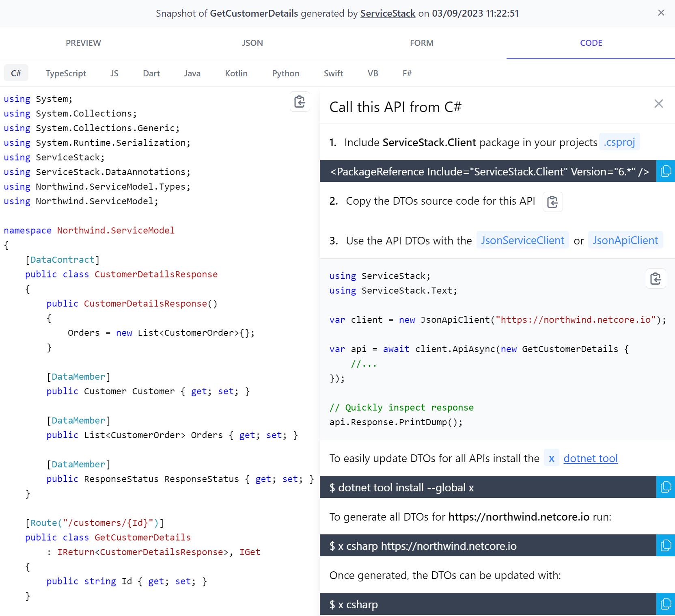Copy the C# DTO code to clipboard
The height and width of the screenshot is (616, 675).
[x=300, y=102]
